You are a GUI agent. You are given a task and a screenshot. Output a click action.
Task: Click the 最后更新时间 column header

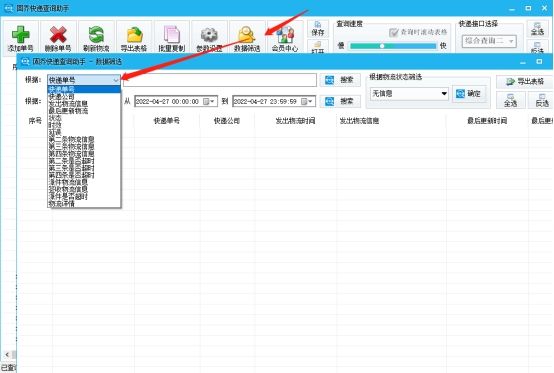coord(487,121)
